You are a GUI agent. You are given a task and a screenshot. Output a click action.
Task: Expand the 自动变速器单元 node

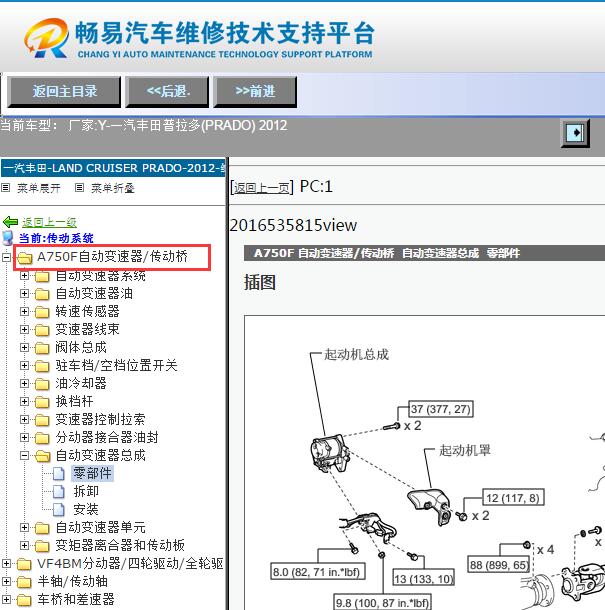click(24, 527)
